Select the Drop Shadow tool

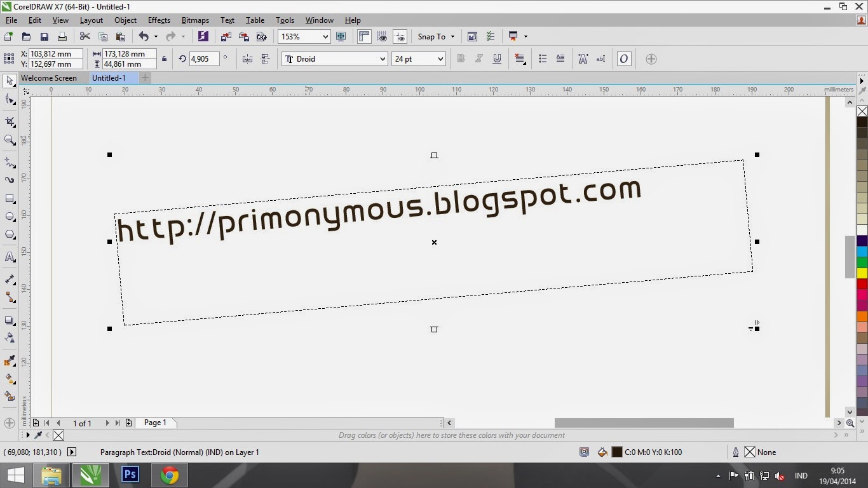click(10, 320)
